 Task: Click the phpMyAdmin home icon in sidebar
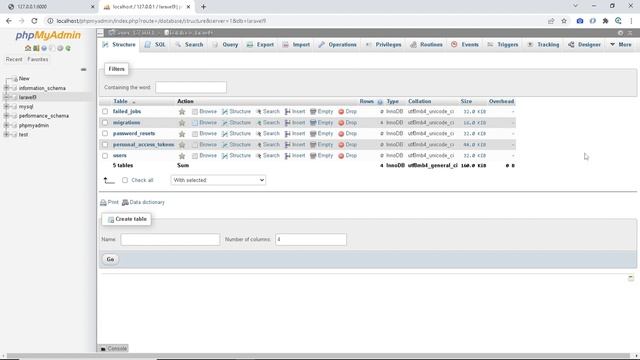[28, 48]
